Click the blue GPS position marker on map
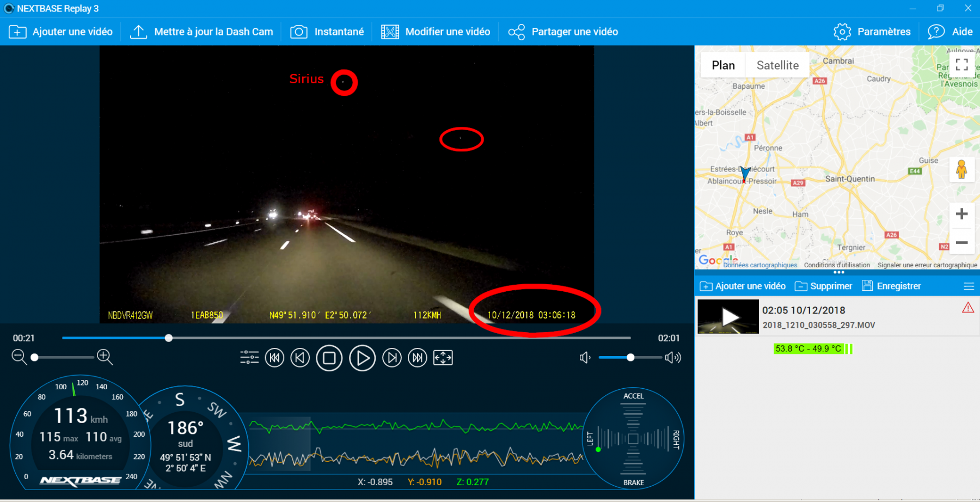Image resolution: width=980 pixels, height=502 pixels. 745,174
